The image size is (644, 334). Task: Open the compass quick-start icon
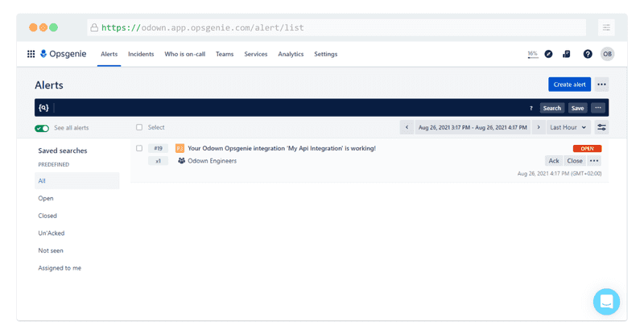click(x=548, y=54)
